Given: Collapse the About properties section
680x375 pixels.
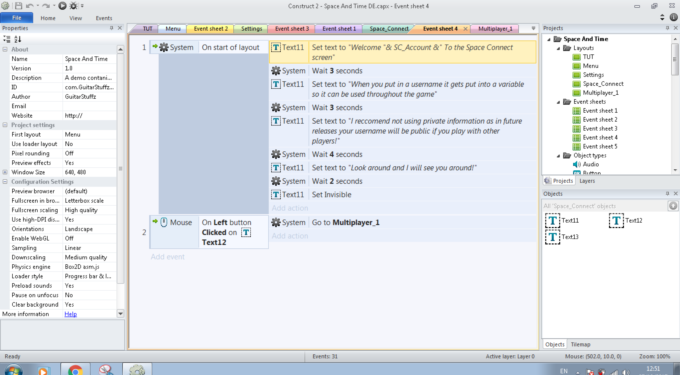Looking at the screenshot, I should pos(5,49).
